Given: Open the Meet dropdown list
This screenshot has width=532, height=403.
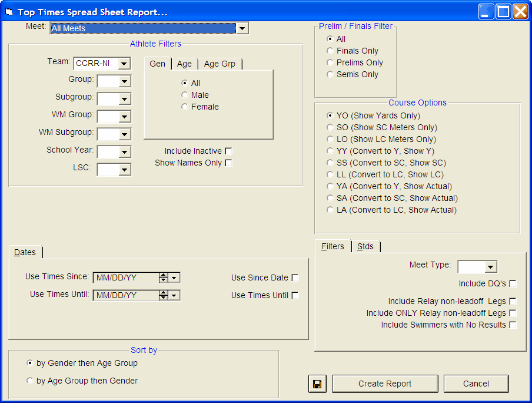Looking at the screenshot, I should pos(242,28).
